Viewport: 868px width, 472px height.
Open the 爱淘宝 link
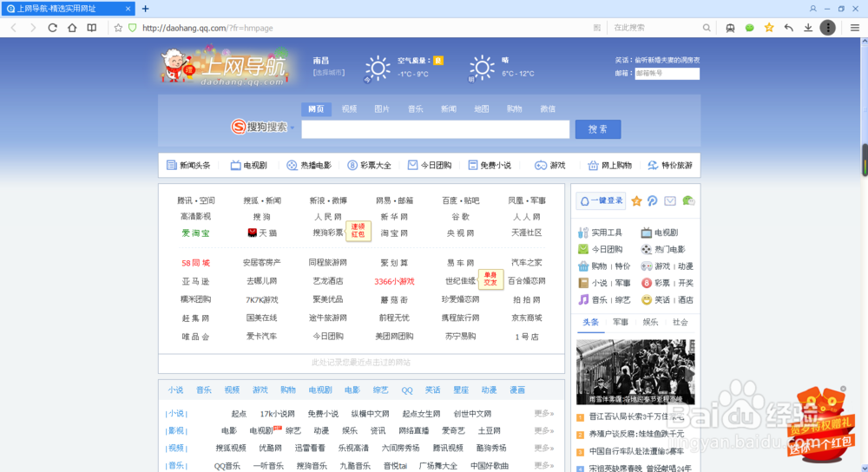click(x=196, y=233)
